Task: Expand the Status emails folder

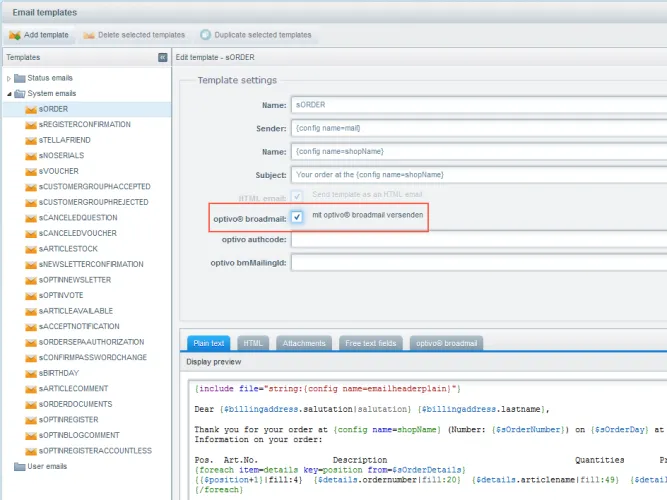Action: (9, 78)
